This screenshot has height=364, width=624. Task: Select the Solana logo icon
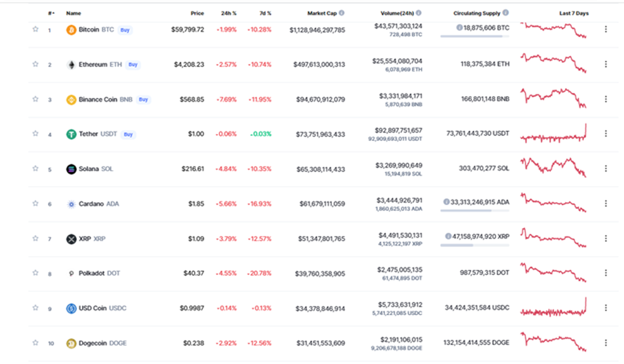click(71, 169)
